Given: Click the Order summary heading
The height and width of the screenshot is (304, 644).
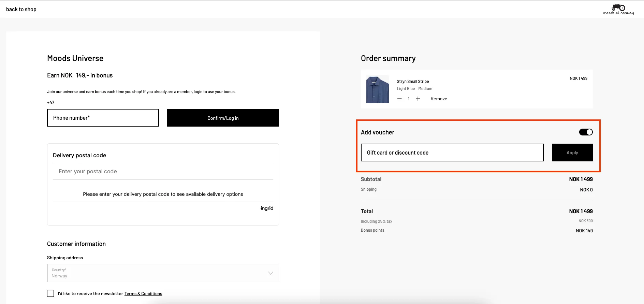Looking at the screenshot, I should [388, 58].
